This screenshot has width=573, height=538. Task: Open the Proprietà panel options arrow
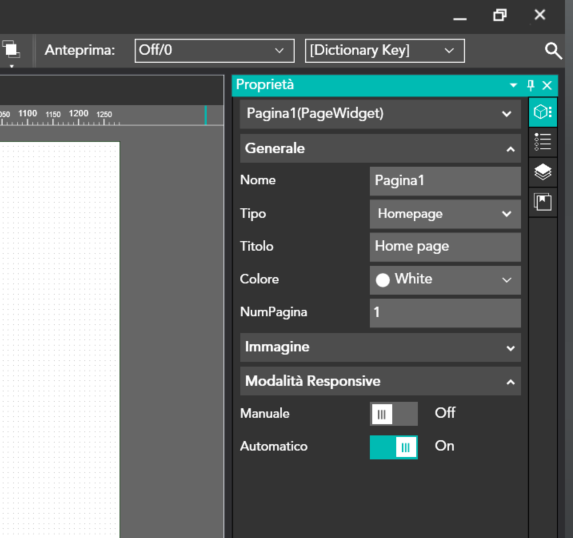click(513, 86)
